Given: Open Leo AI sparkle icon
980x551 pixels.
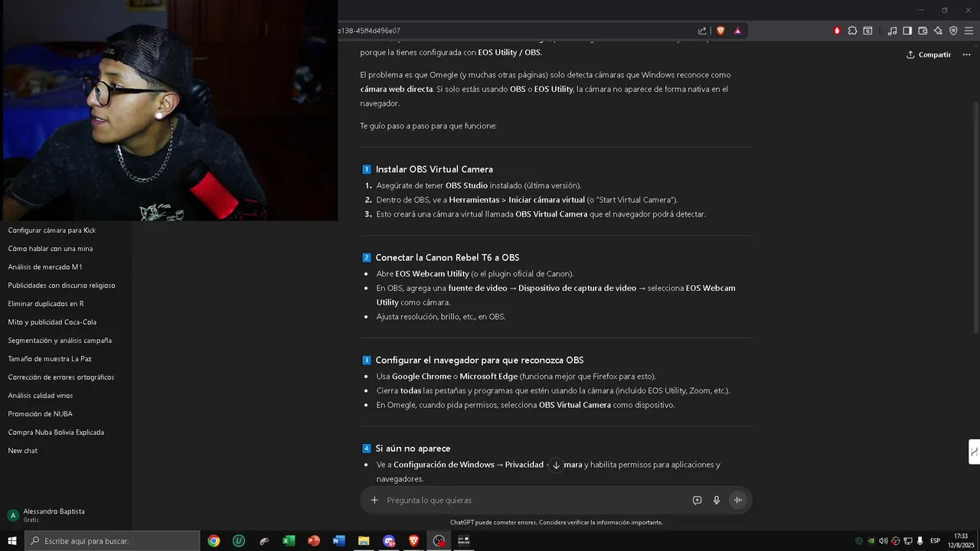Looking at the screenshot, I should [938, 31].
